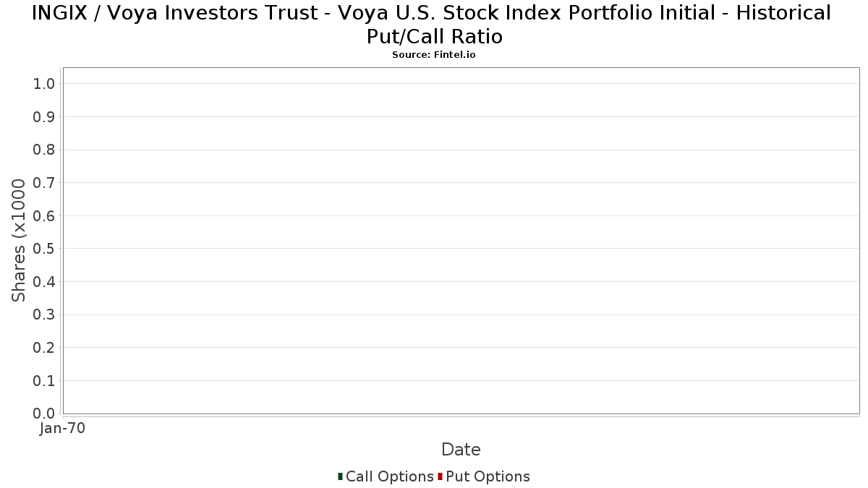Toggle the Put Options legend label

pos(488,476)
